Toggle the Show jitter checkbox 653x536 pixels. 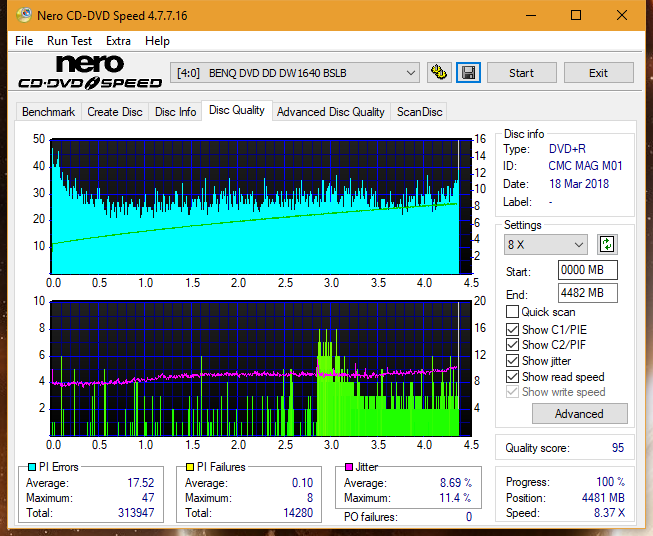512,361
